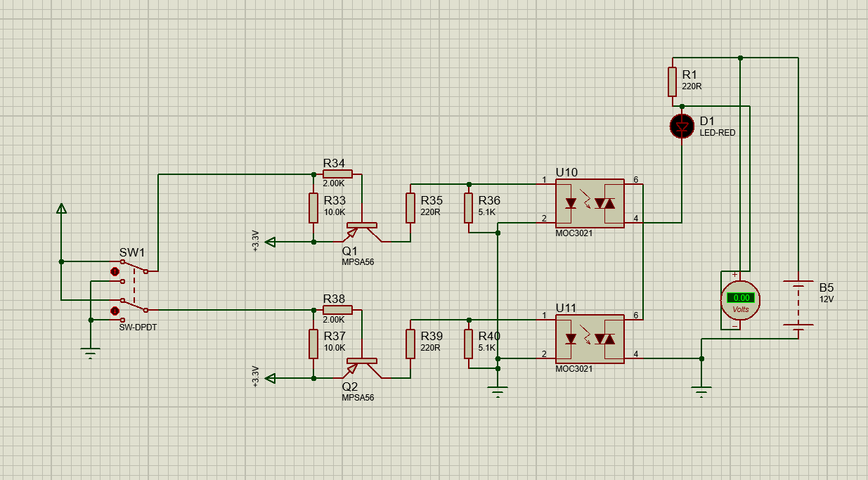The width and height of the screenshot is (868, 480).
Task: Click the round voltmeter instrument
Action: point(741,301)
